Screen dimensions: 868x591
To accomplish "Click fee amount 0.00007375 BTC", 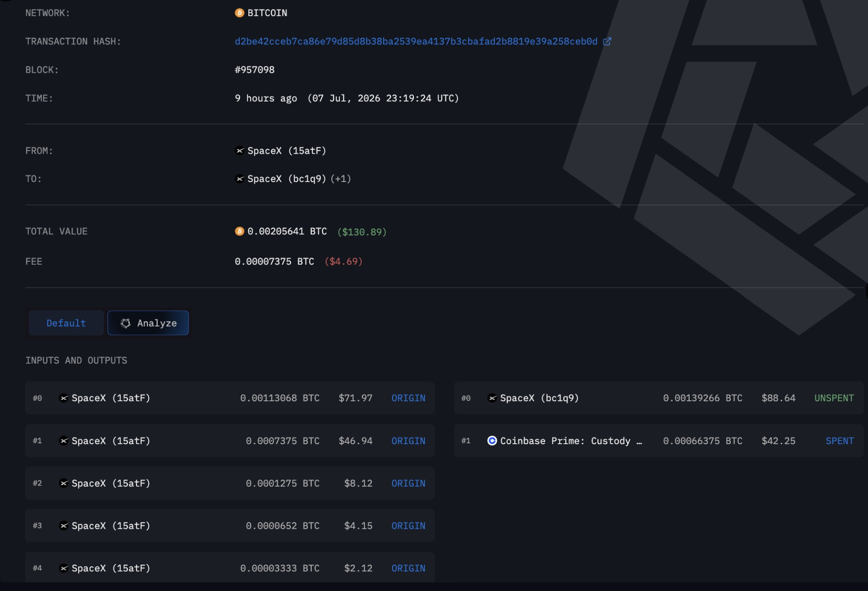I will coord(274,262).
